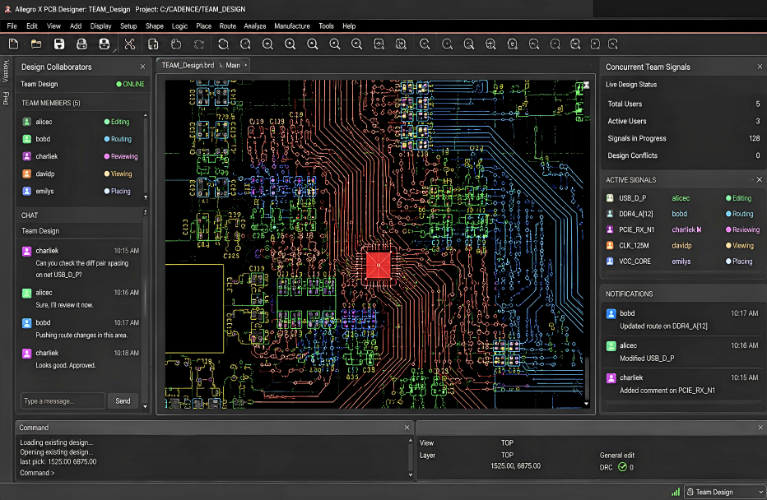
Task: Click the Copy document icon in toolbar
Action: pos(153,45)
